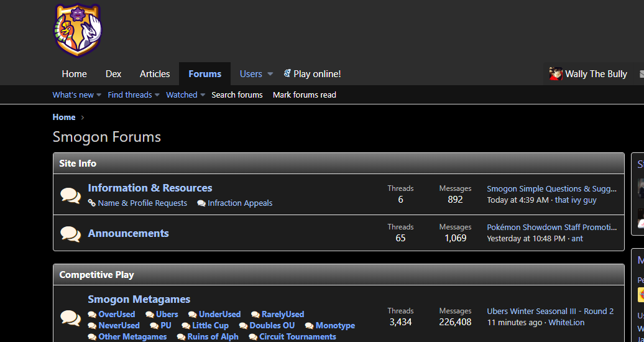Open the Users nav tab
644x342 pixels.
coord(251,74)
